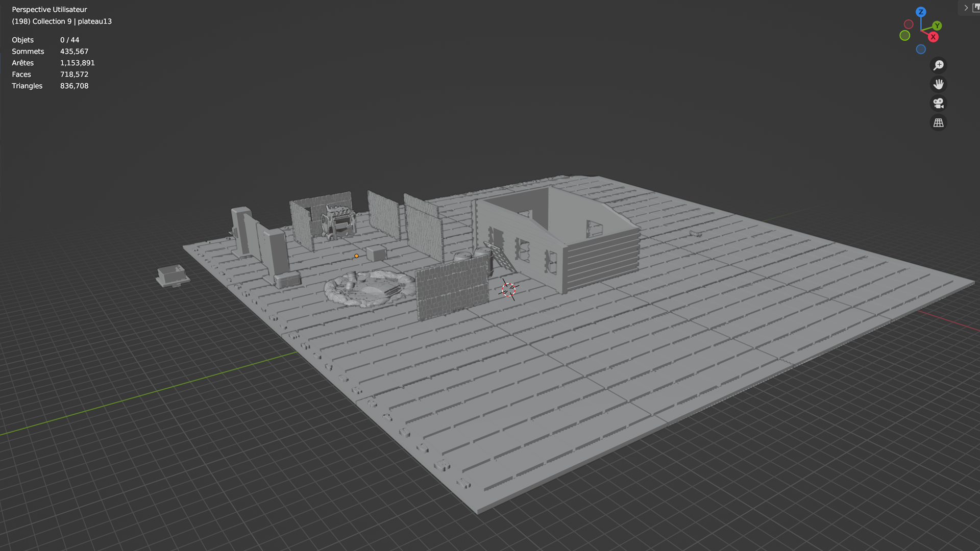Click the 'Faces' statistics label

[21, 74]
